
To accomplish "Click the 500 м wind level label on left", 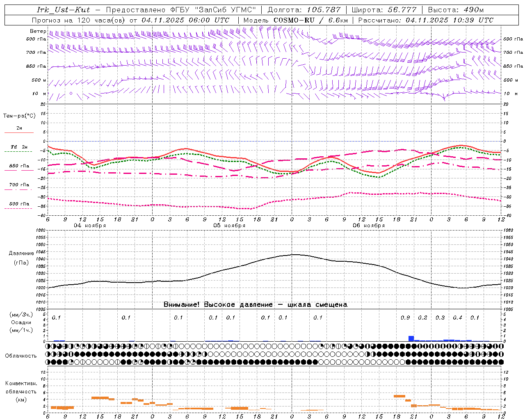I will pos(39,80).
